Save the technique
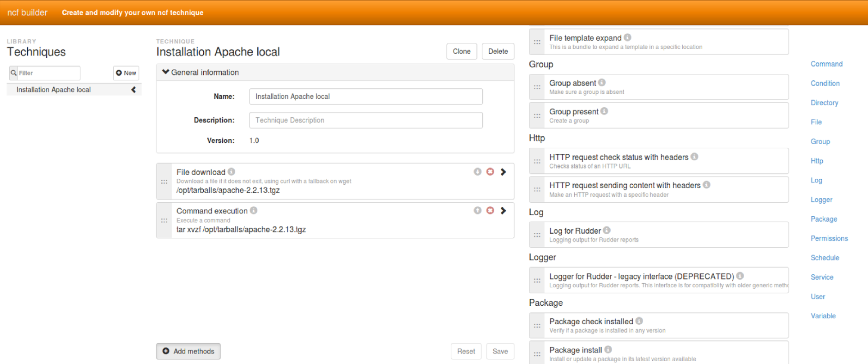868x364 pixels. pyautogui.click(x=500, y=351)
